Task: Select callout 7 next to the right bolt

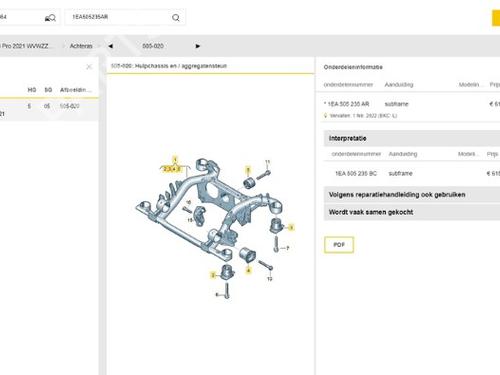Action: pos(287,248)
